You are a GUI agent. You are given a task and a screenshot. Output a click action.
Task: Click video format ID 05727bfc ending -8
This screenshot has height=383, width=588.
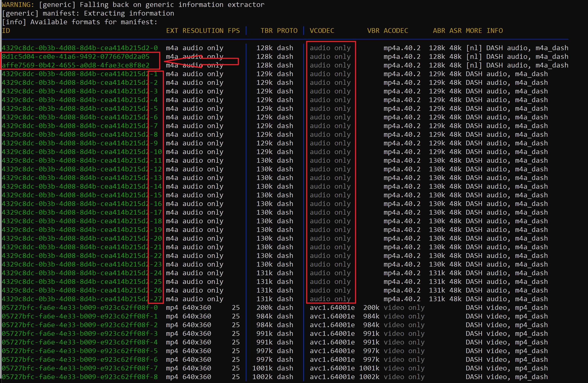click(80, 377)
